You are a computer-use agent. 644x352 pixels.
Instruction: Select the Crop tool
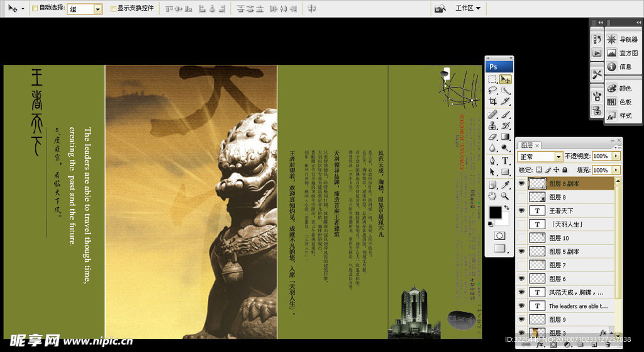tap(492, 101)
